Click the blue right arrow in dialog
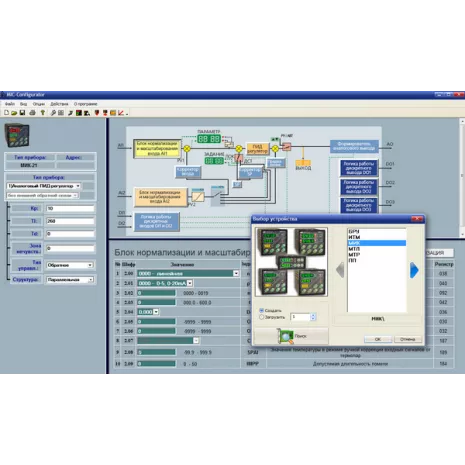 click(x=414, y=270)
